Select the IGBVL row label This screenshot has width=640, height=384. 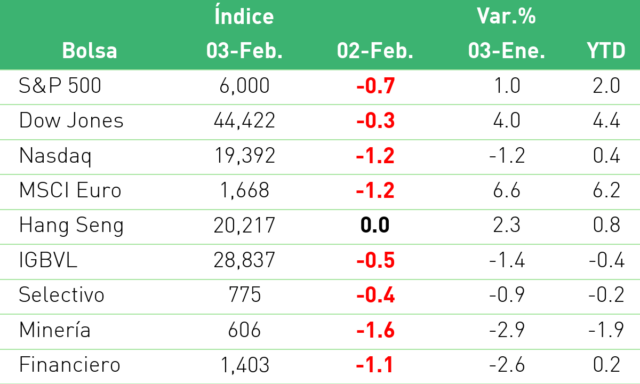pos(48,260)
